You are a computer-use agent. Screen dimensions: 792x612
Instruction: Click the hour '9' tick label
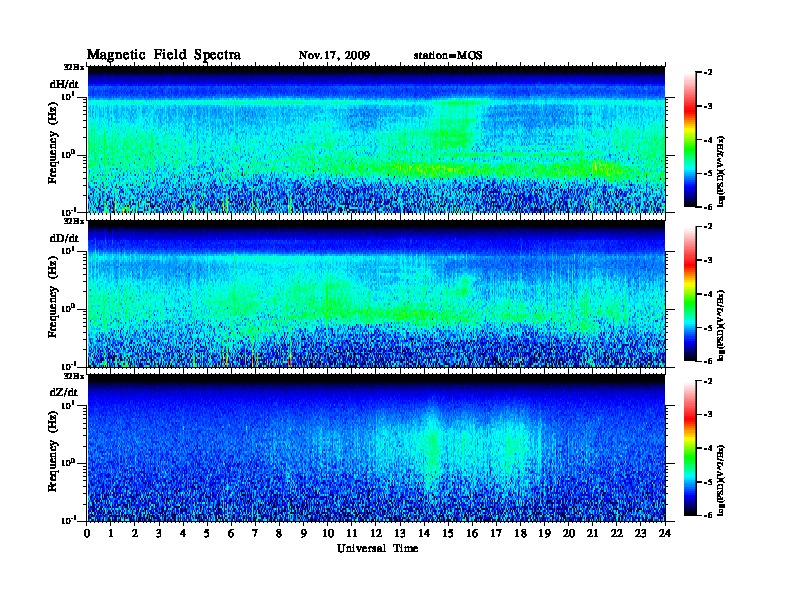(x=304, y=533)
